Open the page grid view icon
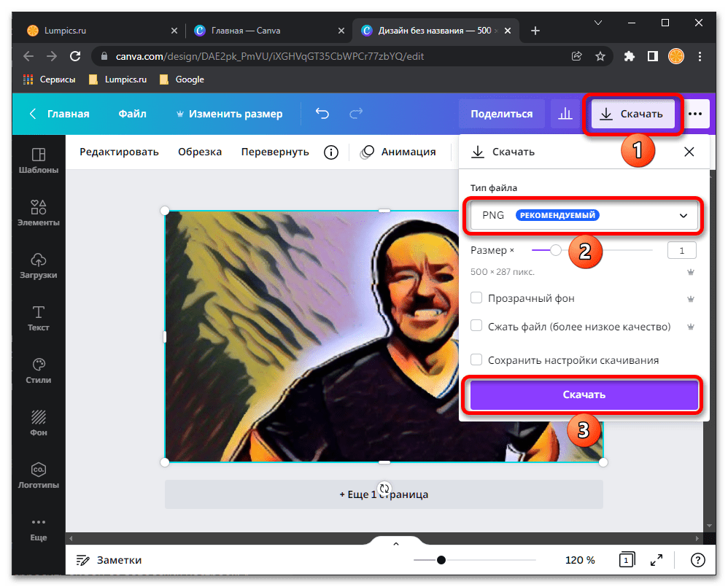Screen dimensions: 728x587 point(627,560)
